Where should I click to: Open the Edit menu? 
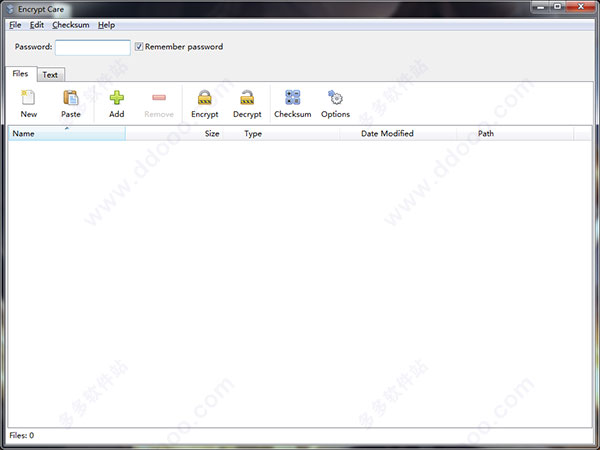coord(37,25)
